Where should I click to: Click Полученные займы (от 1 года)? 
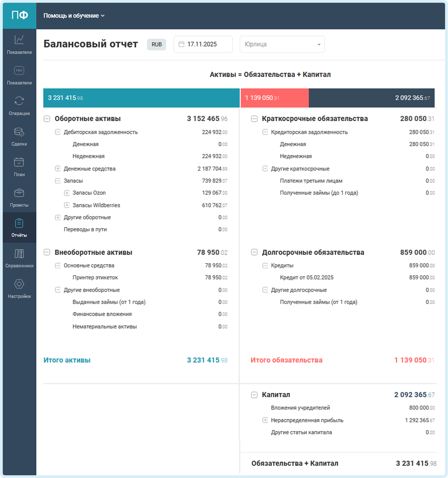pos(319,302)
